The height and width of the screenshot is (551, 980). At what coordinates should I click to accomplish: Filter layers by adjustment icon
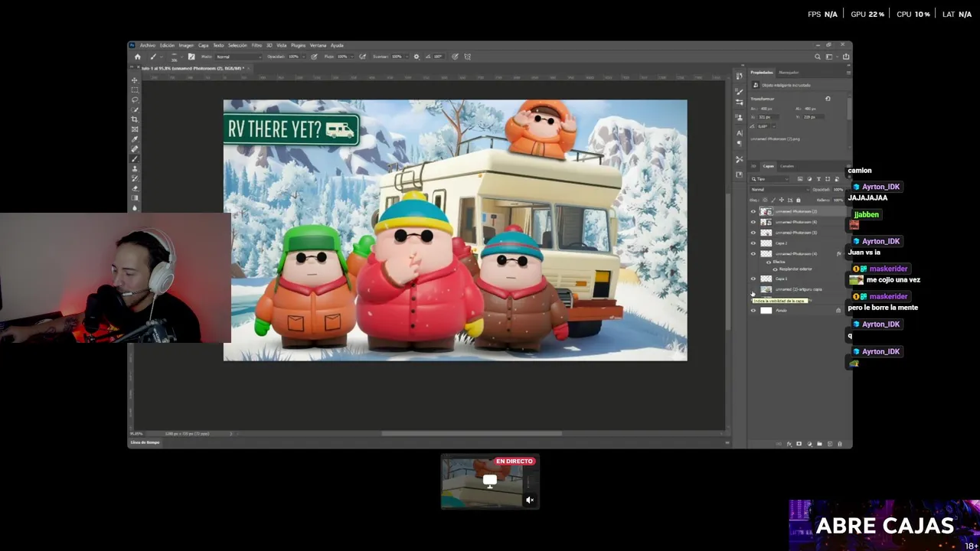[809, 179]
